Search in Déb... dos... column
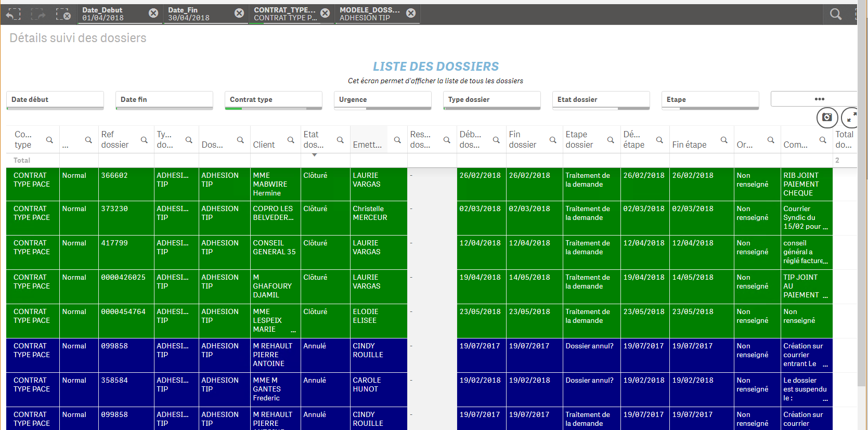868x430 pixels. (x=496, y=140)
